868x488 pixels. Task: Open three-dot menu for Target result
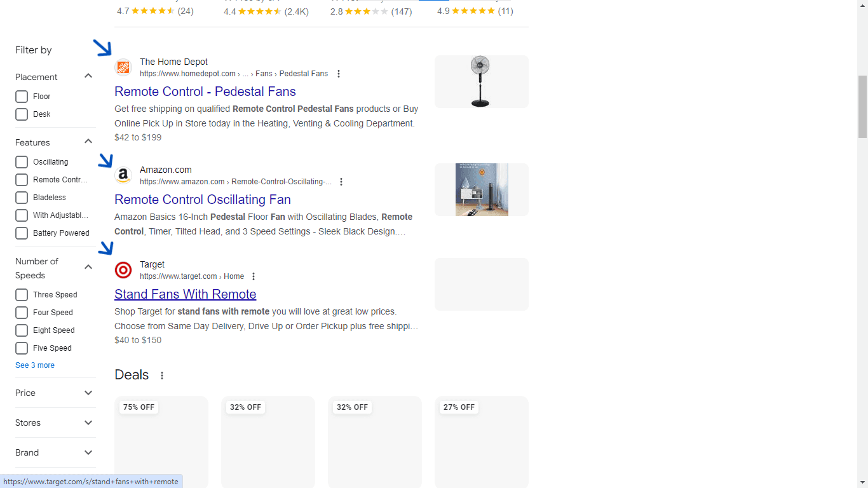coord(254,276)
